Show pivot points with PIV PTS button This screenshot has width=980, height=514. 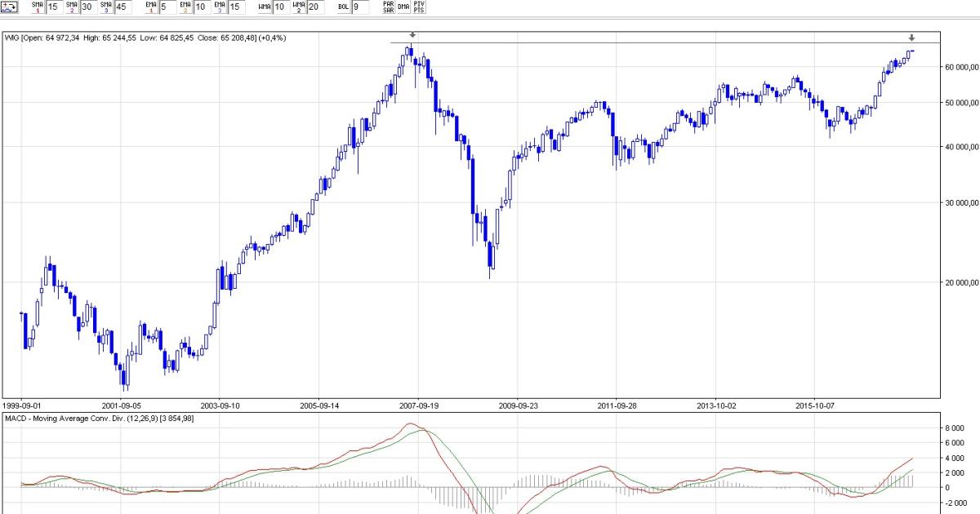click(x=419, y=7)
